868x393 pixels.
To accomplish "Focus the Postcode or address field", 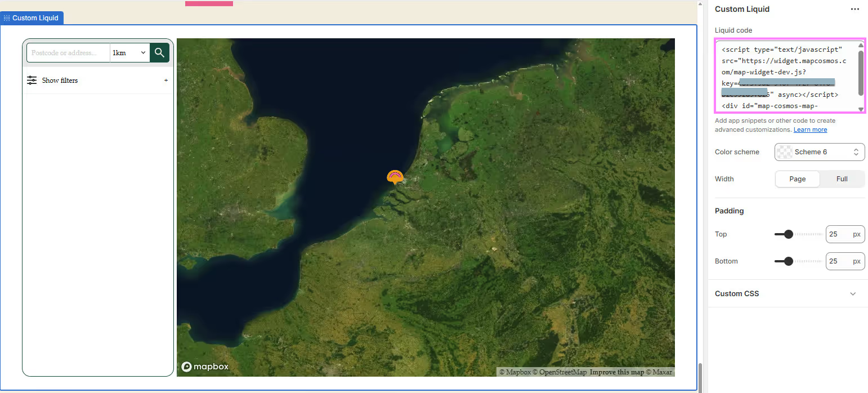I will tap(68, 52).
